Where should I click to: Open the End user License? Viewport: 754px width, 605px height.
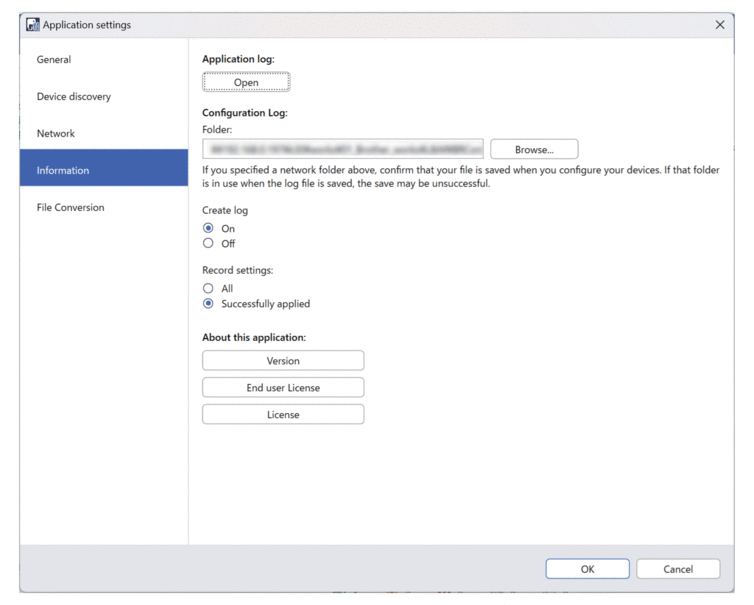point(283,388)
